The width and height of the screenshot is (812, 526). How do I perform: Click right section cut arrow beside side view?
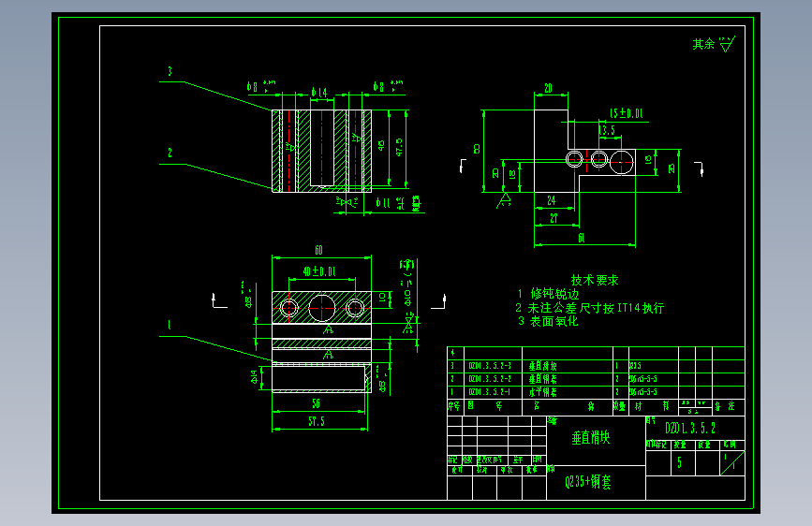click(699, 168)
